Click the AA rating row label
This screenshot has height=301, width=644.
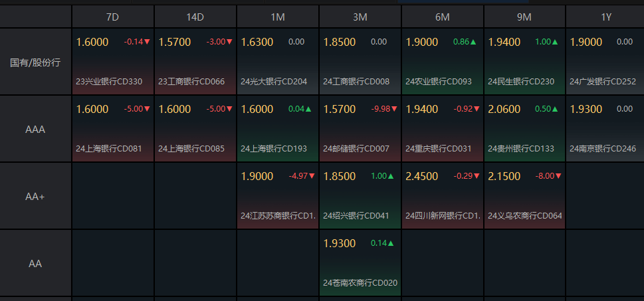[x=36, y=264]
